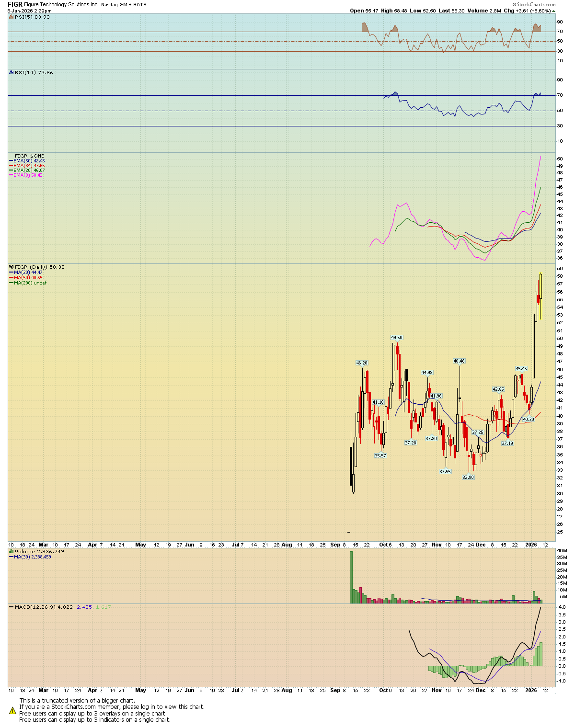Click the 46.46 price high label

(x=459, y=361)
